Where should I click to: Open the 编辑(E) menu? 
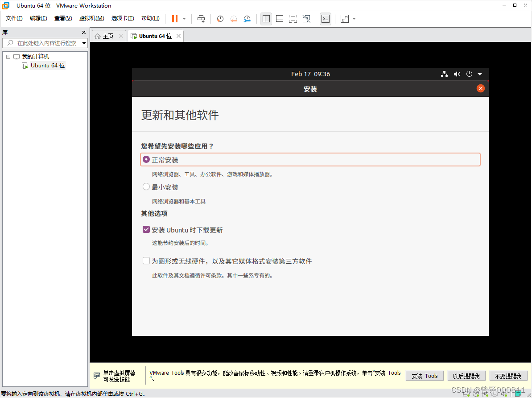38,18
